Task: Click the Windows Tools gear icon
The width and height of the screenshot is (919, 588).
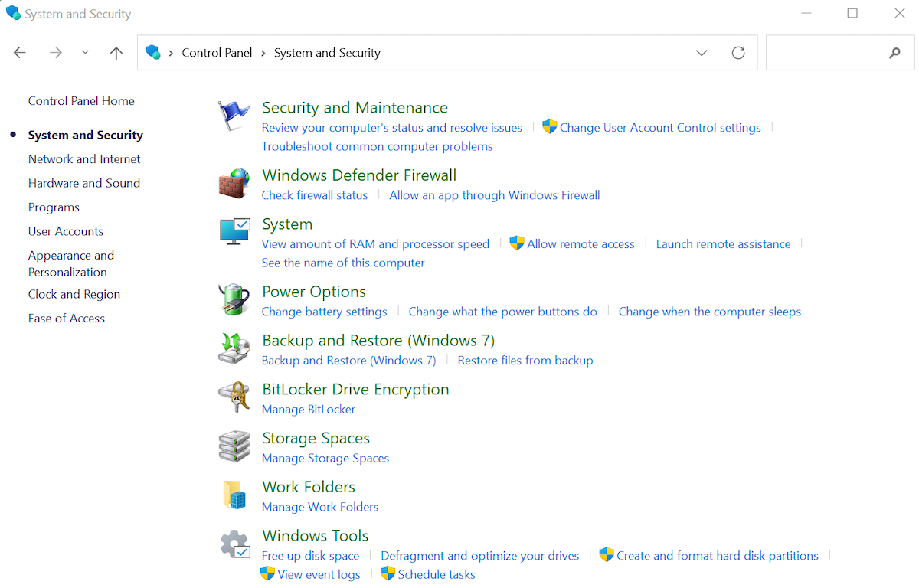Action: pos(234,544)
